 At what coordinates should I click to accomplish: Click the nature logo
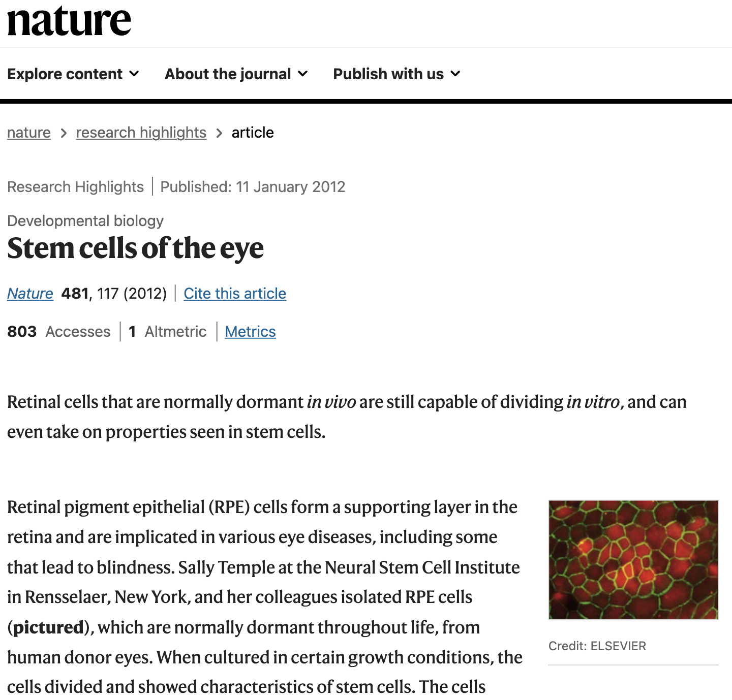(69, 21)
